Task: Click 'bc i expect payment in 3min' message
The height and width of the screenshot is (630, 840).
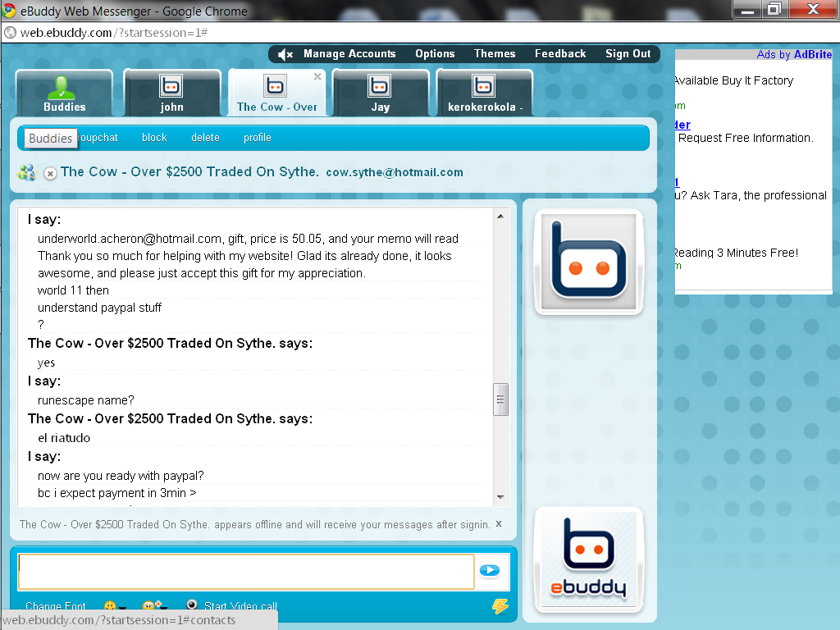Action: tap(116, 493)
